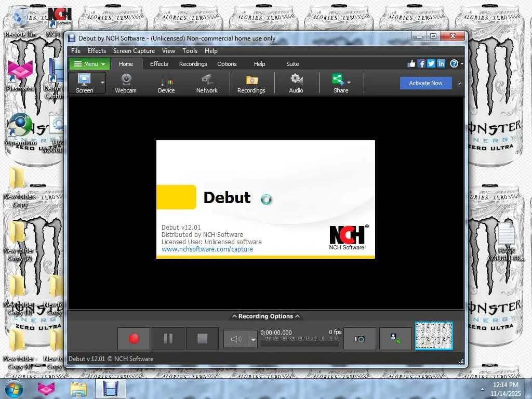Screen dimensions: 532x399
Task: Switch to the Effects ribbon tab
Action: point(159,64)
